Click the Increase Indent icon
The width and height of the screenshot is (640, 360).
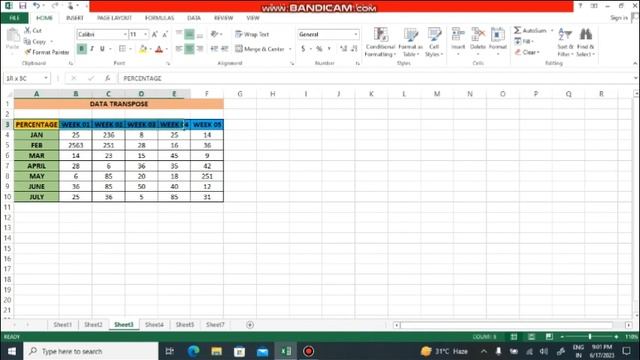(224, 49)
